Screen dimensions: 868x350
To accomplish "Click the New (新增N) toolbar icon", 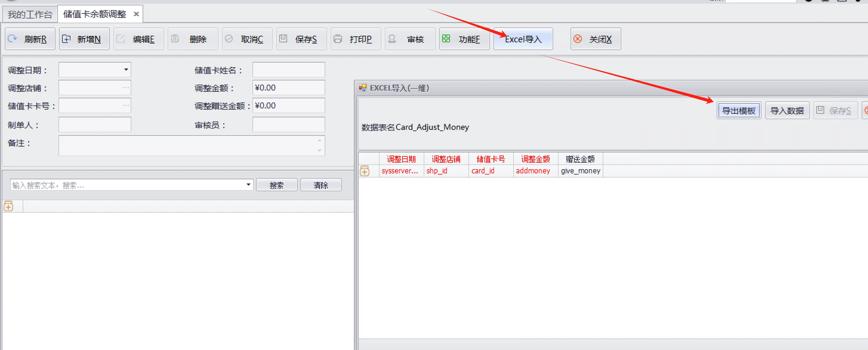I will 66,39.
